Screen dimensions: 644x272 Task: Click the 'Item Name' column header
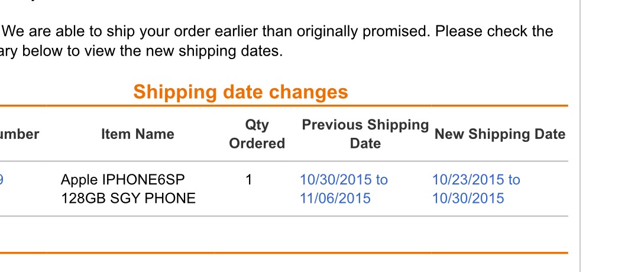(137, 134)
